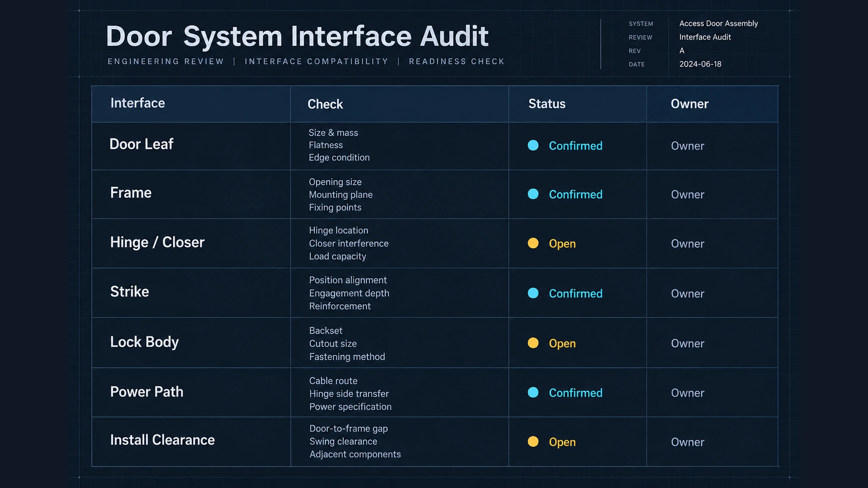This screenshot has height=488, width=868.
Task: Click the 'Backset' check item
Action: click(325, 330)
